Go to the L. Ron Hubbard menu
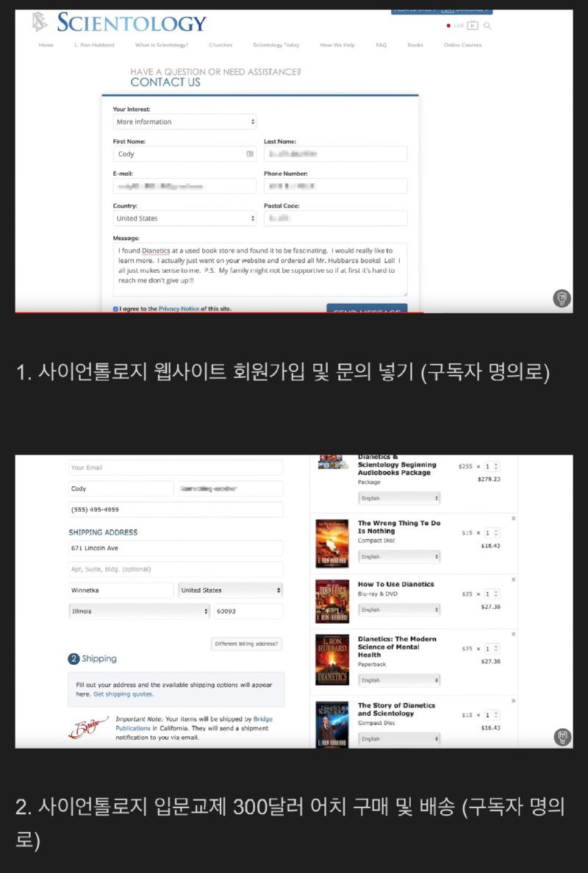 click(x=94, y=45)
